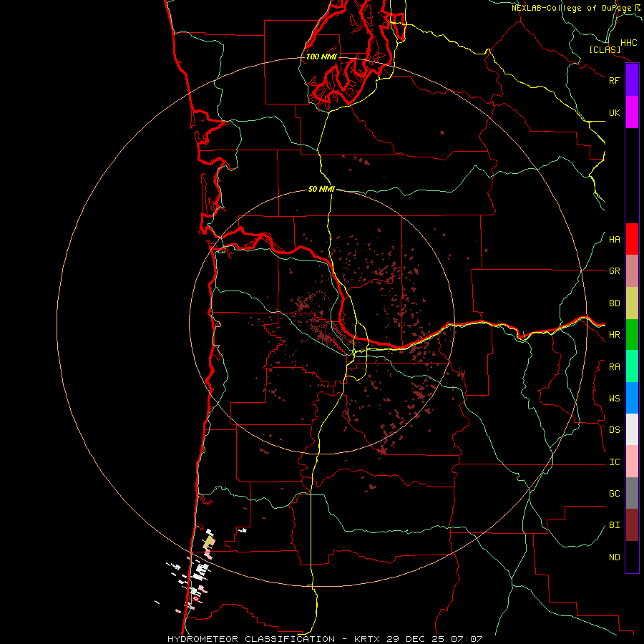Image resolution: width=644 pixels, height=644 pixels.
Task: Click the gray GC legend color swatch
Action: (632, 493)
